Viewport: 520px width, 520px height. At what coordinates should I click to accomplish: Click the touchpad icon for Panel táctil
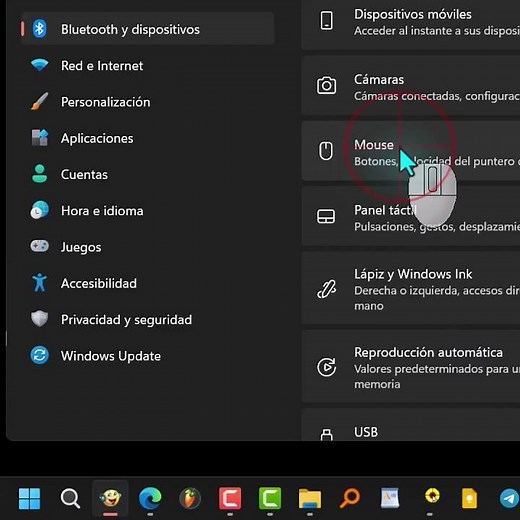point(326,216)
